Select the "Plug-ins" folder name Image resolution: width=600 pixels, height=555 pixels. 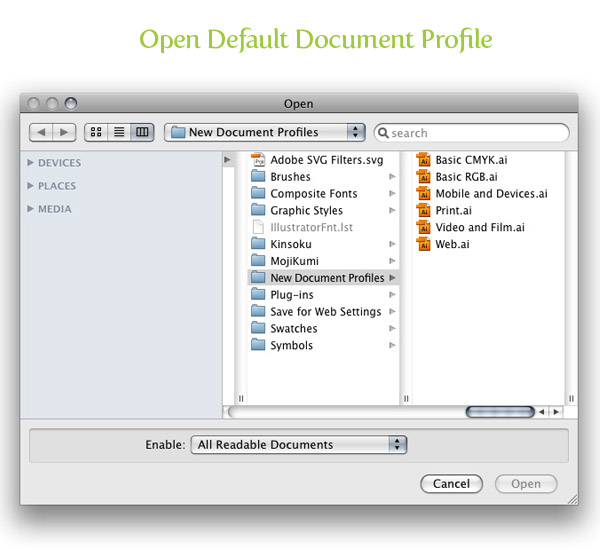click(292, 295)
